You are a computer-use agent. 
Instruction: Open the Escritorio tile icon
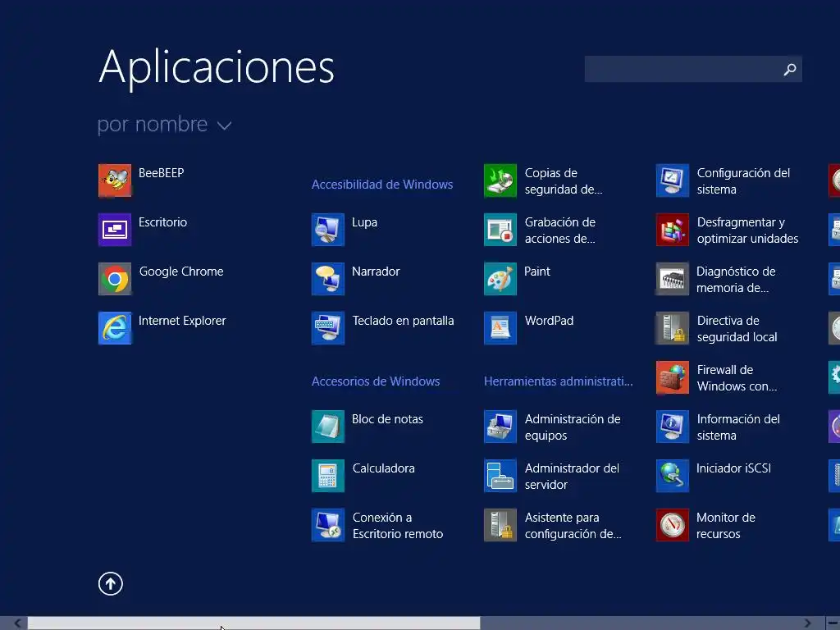click(115, 230)
